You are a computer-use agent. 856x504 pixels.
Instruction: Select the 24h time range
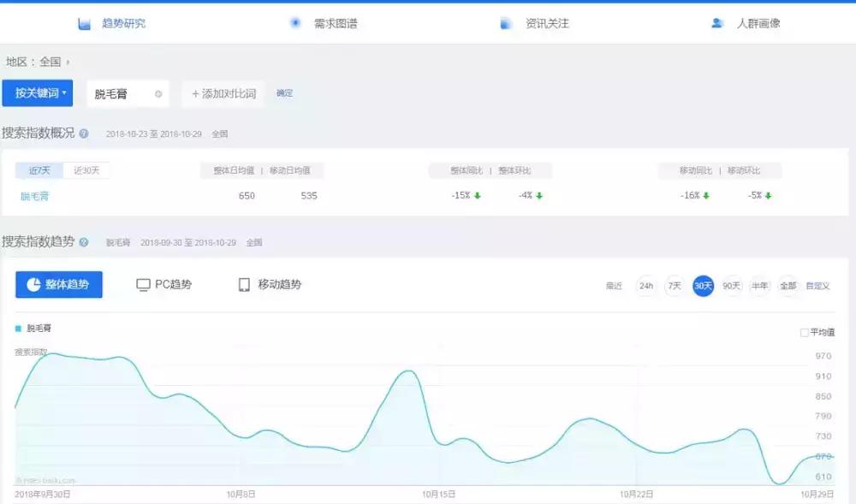click(x=645, y=287)
